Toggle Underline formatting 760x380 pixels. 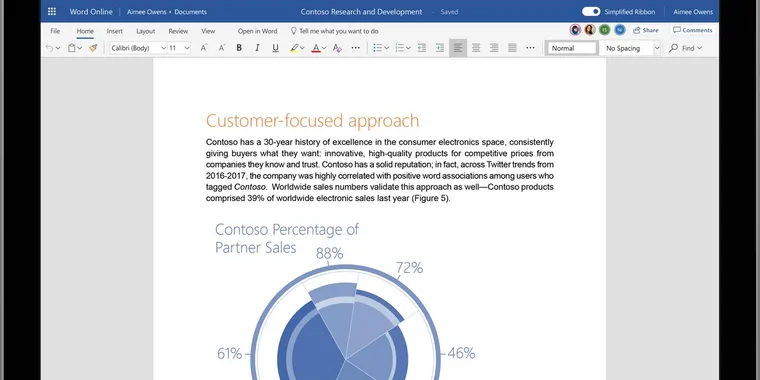click(x=275, y=48)
